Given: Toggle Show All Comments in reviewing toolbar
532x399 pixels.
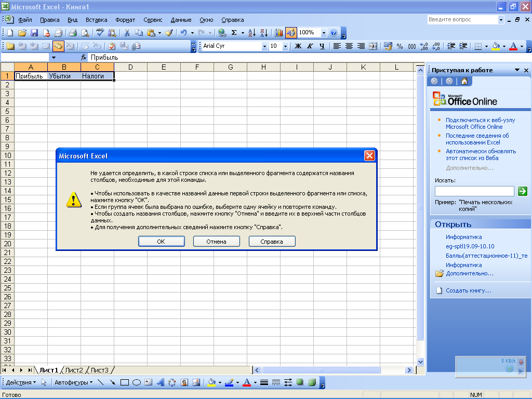Looking at the screenshot, I should pos(58,46).
